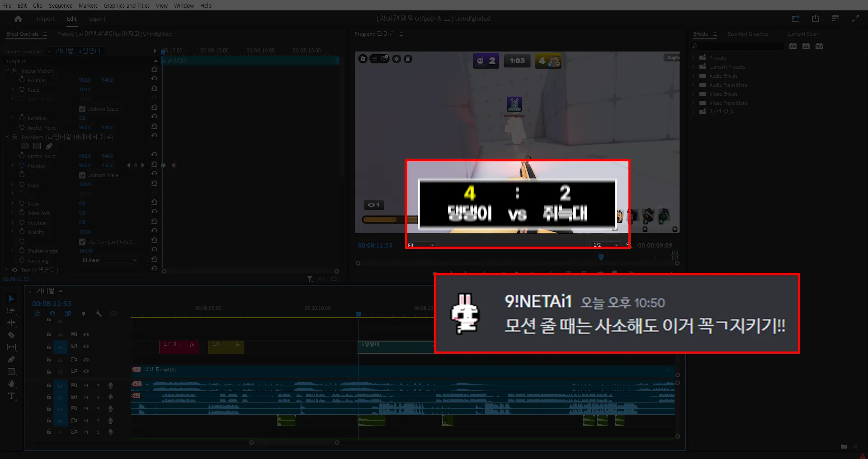Open the Sequence menu

[61, 5]
